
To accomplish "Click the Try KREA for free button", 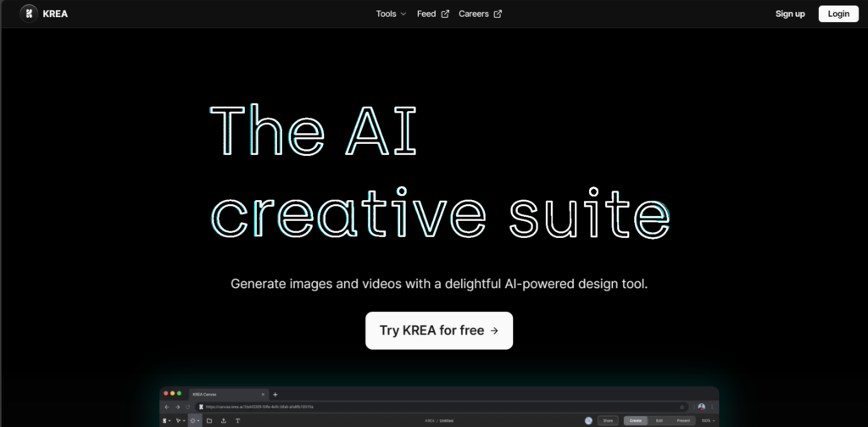I will click(x=439, y=330).
